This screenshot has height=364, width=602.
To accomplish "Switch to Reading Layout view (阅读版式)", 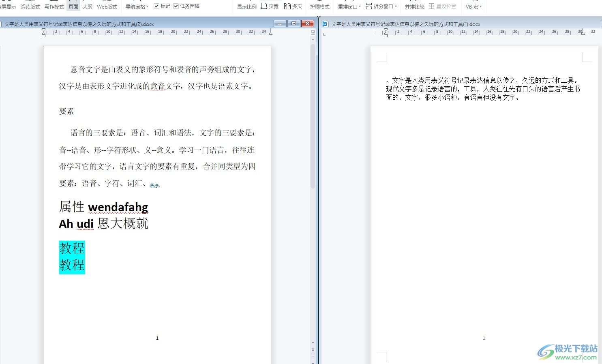I will pos(30,6).
